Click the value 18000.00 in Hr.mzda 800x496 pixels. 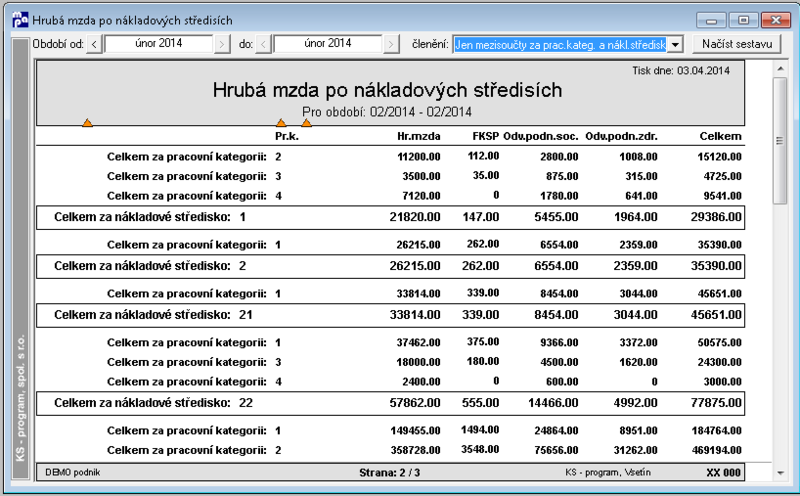(x=418, y=362)
